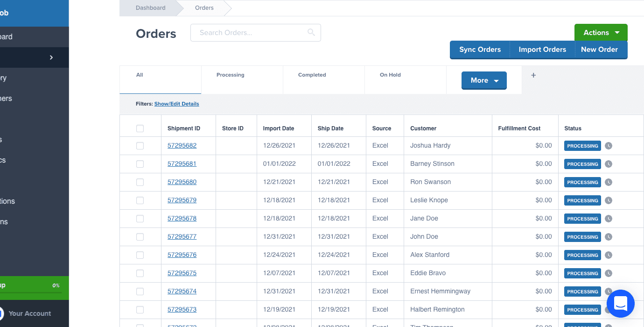Screen dimensions: 644x327
Task: Open the Actions dropdown
Action: [x=601, y=32]
